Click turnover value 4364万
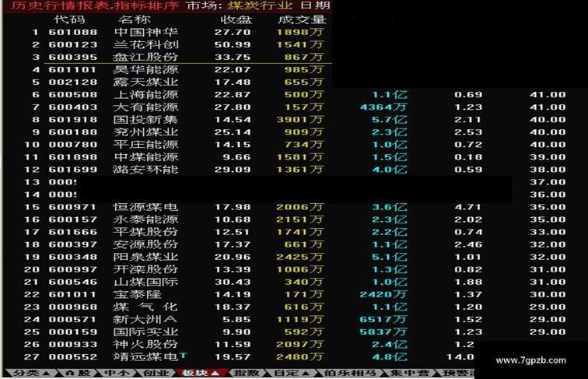 click(383, 107)
